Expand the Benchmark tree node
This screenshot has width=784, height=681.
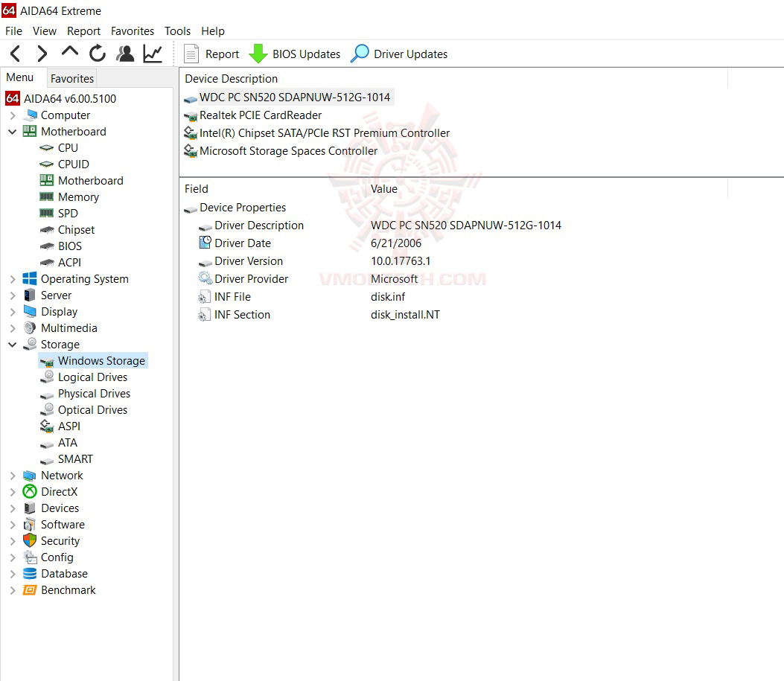[x=13, y=590]
